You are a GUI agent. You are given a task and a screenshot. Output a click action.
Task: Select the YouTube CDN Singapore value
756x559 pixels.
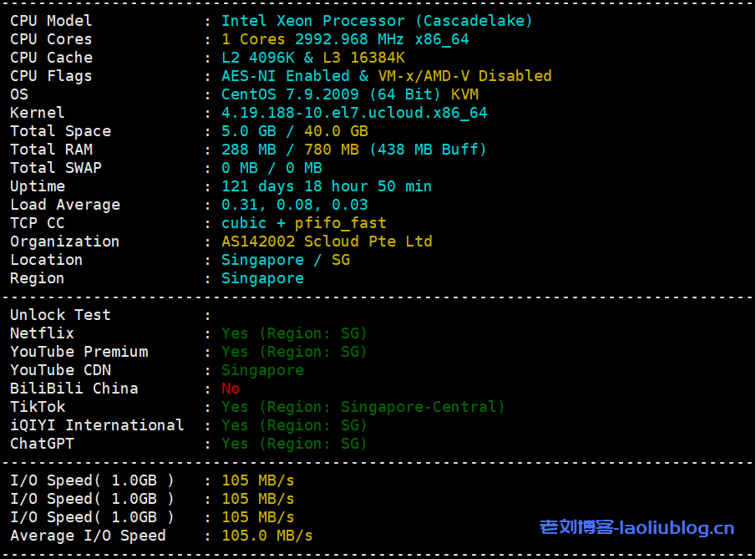coord(262,370)
